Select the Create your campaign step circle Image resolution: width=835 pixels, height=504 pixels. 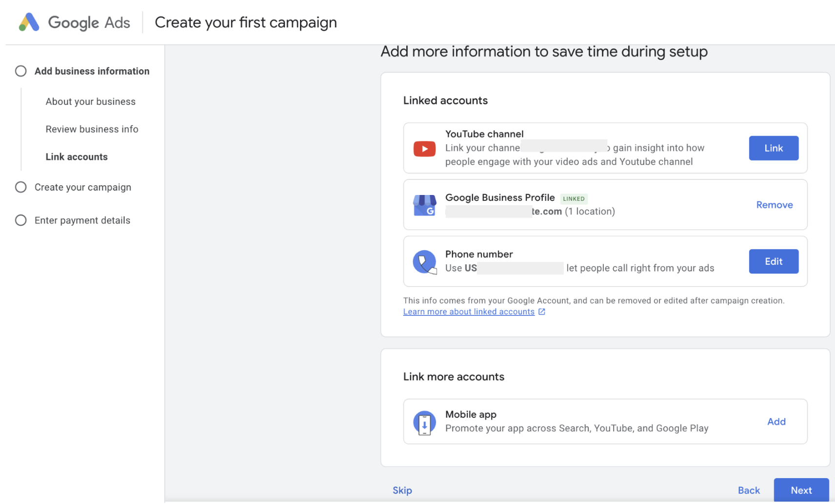[21, 187]
